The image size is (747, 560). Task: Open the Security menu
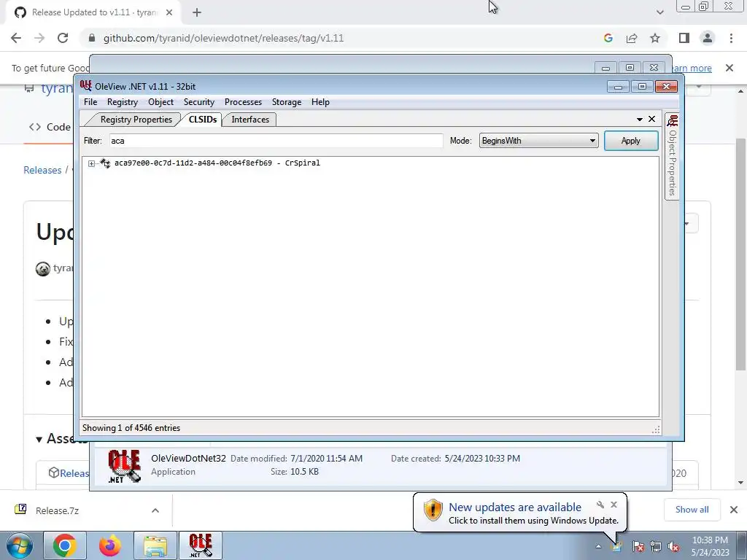[199, 102]
